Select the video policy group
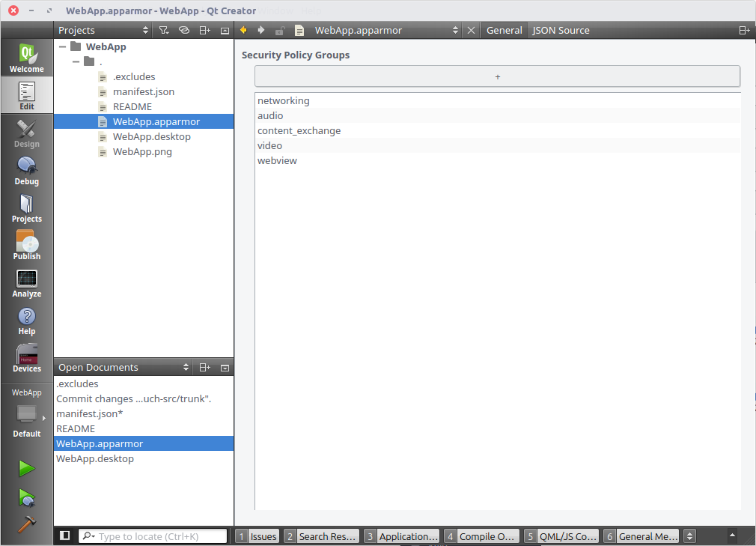Image resolution: width=756 pixels, height=546 pixels. click(498, 145)
